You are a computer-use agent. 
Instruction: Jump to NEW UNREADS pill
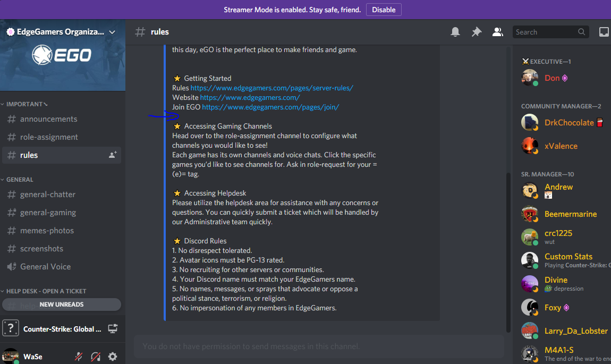pos(62,304)
